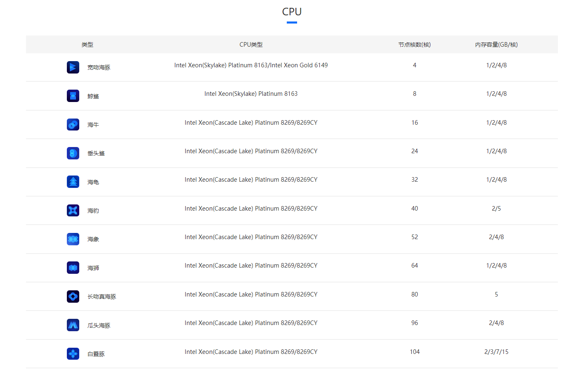Choose the 海狮 icon
The height and width of the screenshot is (382, 588).
tap(73, 268)
